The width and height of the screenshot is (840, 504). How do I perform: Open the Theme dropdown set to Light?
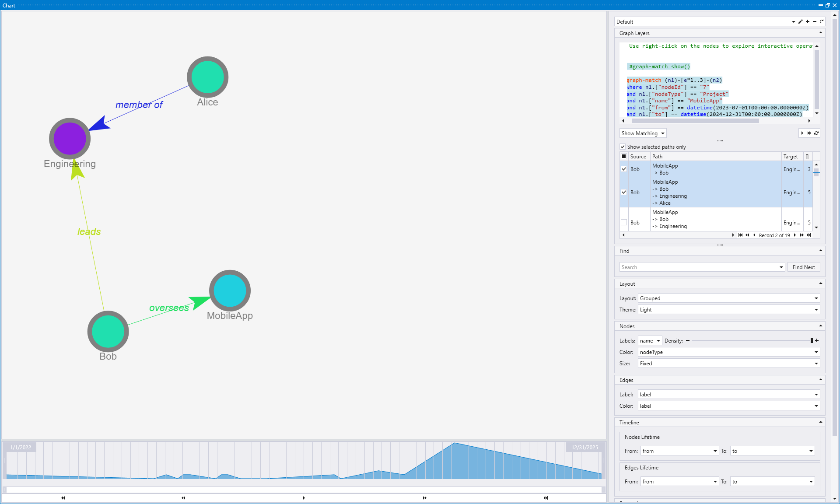[815, 309]
